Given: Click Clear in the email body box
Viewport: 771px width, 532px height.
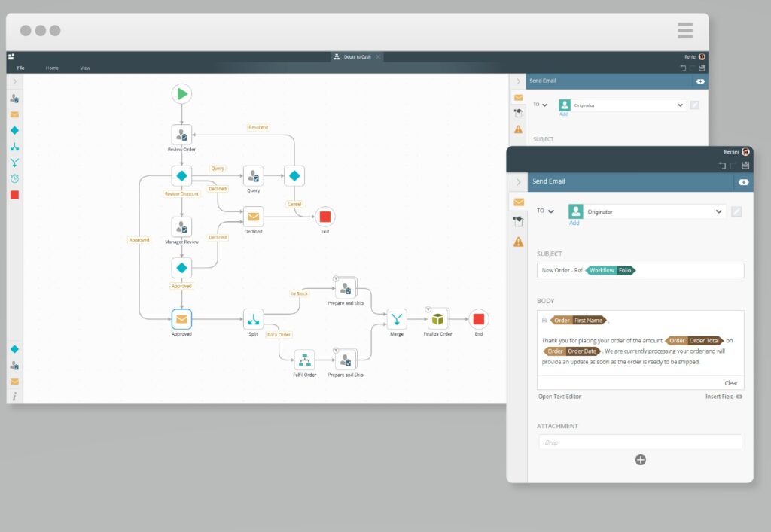Looking at the screenshot, I should click(x=730, y=383).
